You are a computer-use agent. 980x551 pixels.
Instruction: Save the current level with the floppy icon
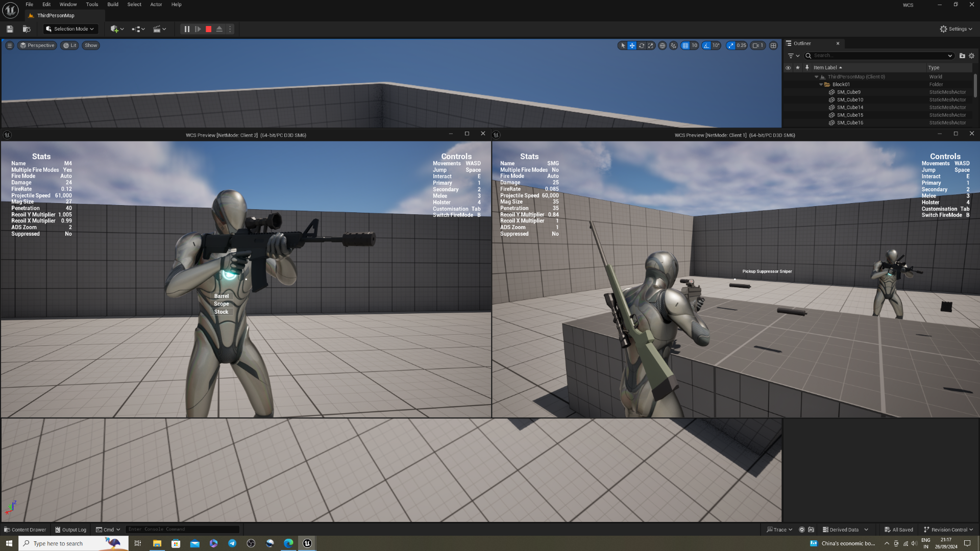coord(10,29)
